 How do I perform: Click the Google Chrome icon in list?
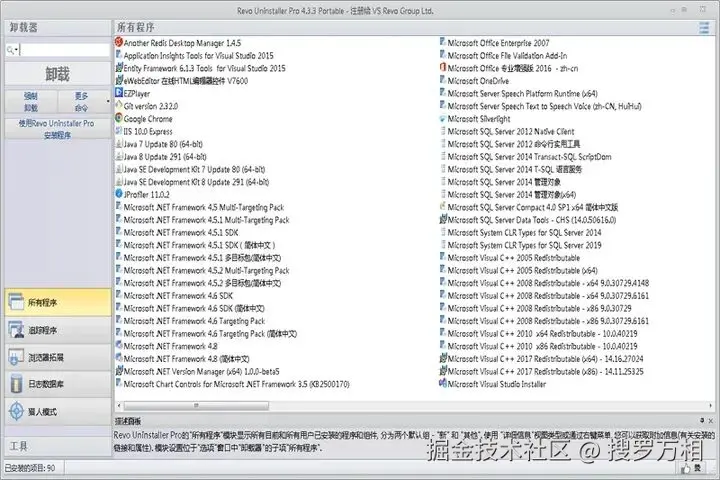pos(119,118)
